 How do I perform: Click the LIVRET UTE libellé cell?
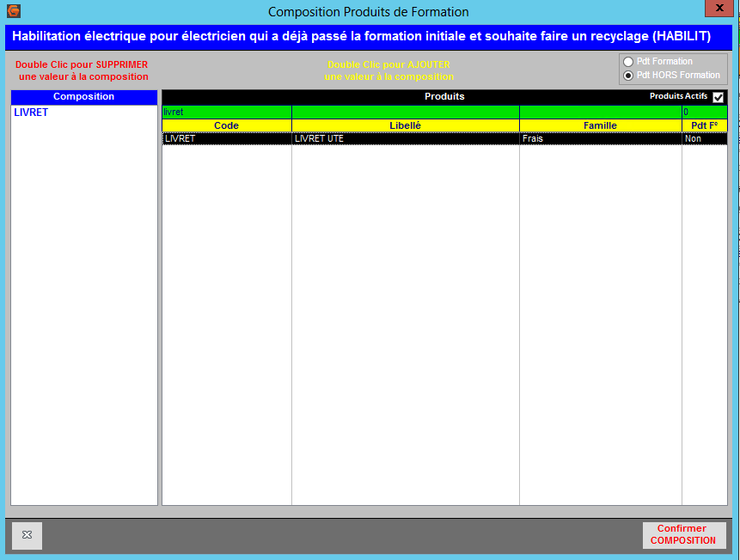[x=405, y=138]
